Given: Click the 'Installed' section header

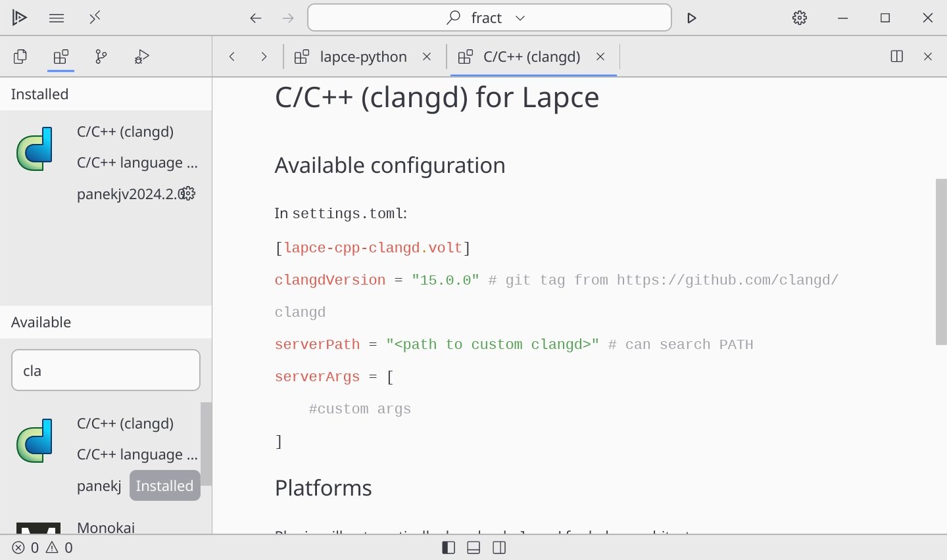Looking at the screenshot, I should pyautogui.click(x=106, y=94).
